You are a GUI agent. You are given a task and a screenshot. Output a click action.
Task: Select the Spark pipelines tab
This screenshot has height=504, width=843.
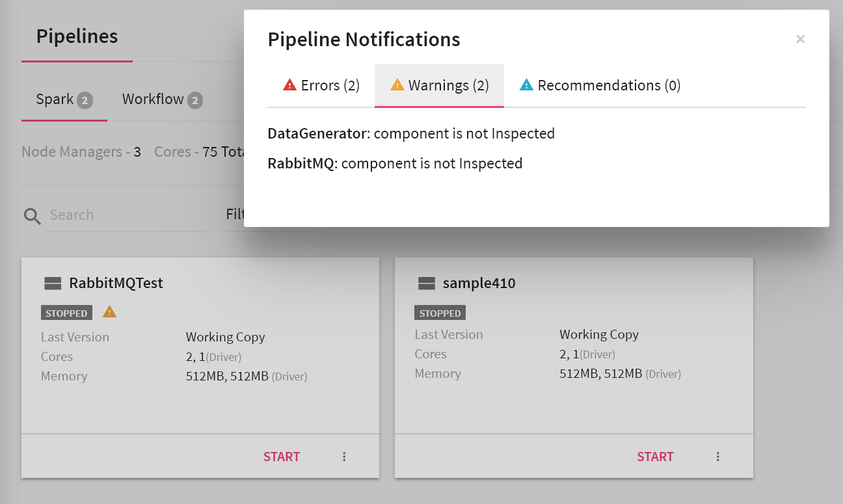(64, 99)
